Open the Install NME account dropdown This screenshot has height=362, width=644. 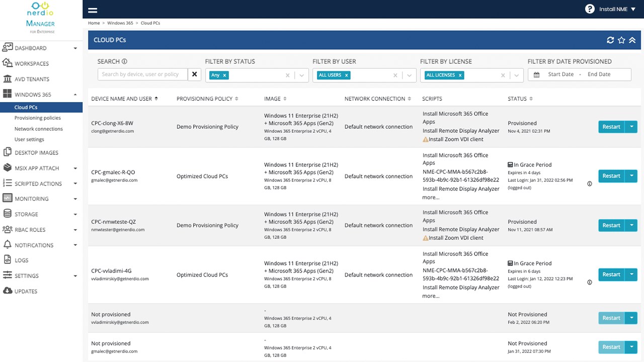coord(617,9)
